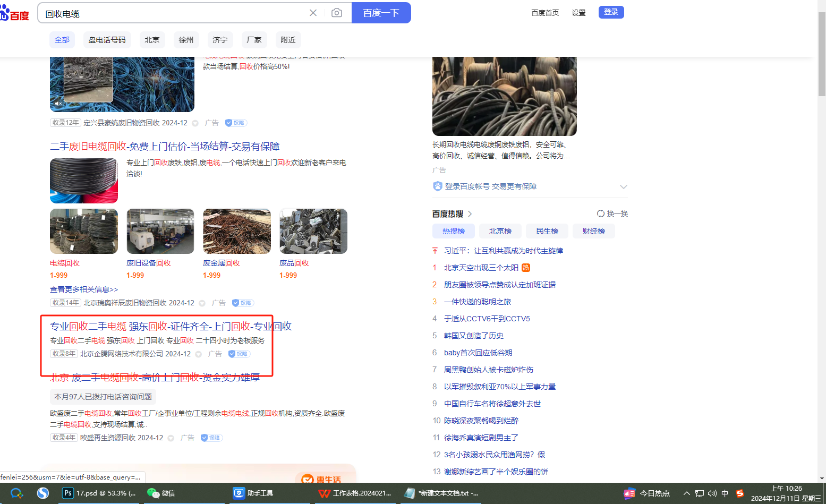The width and height of the screenshot is (826, 504).
Task: Click 本月97人已拨打电话咨询问题 tag
Action: (x=103, y=397)
